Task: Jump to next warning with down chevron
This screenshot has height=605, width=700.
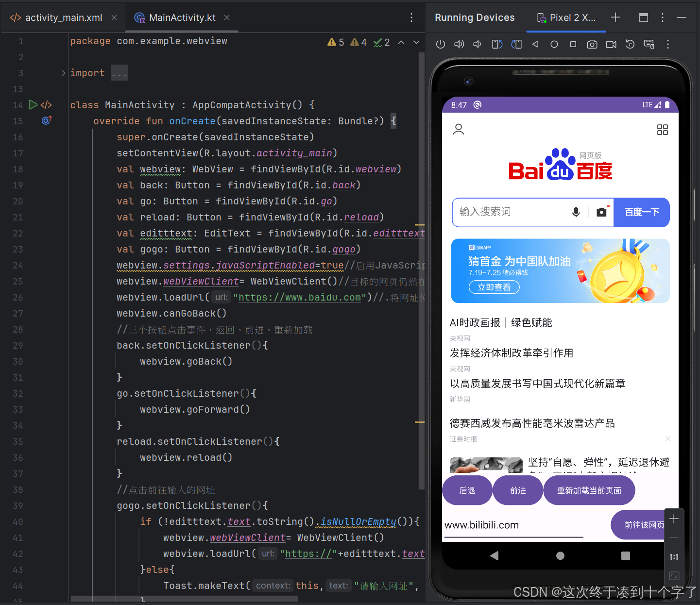Action: coord(416,42)
